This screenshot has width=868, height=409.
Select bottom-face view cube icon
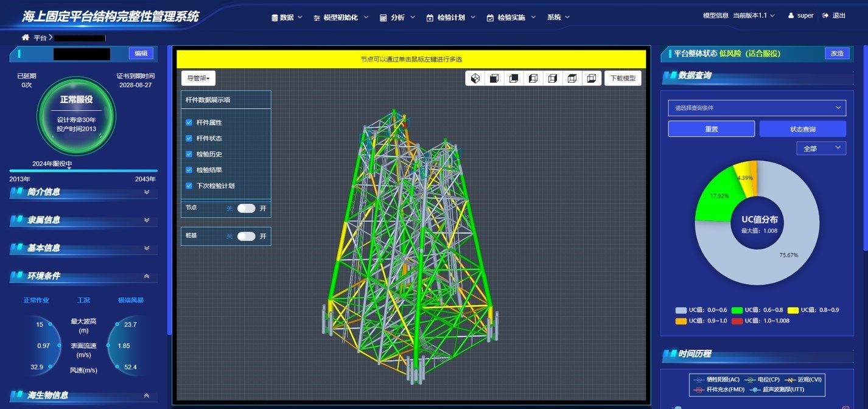point(592,79)
